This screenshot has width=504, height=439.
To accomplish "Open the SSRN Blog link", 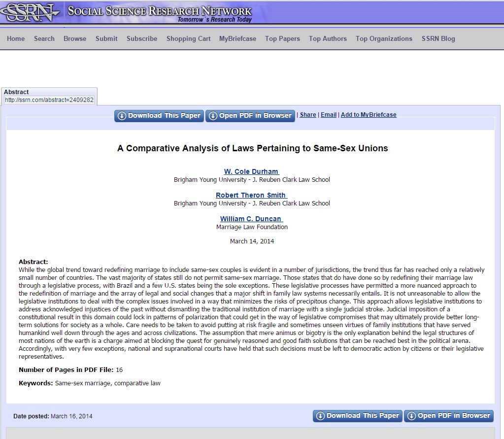I will coord(438,38).
